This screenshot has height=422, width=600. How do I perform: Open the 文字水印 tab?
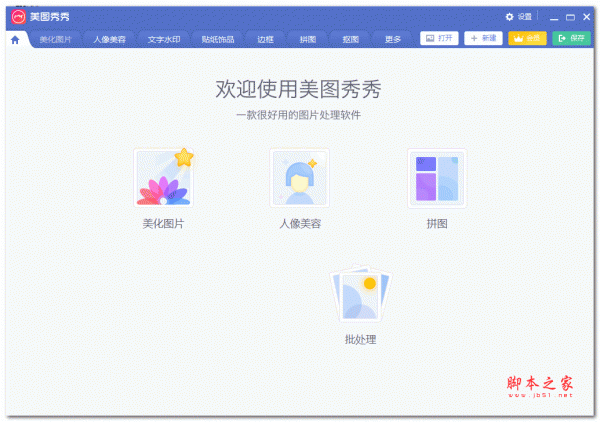[x=164, y=39]
